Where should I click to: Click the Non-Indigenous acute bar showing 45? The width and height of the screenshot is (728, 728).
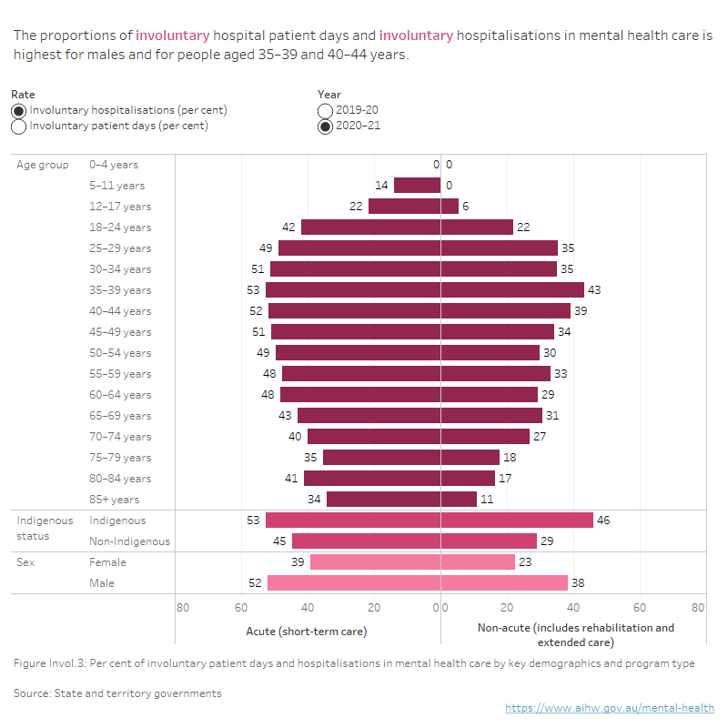pos(366,541)
